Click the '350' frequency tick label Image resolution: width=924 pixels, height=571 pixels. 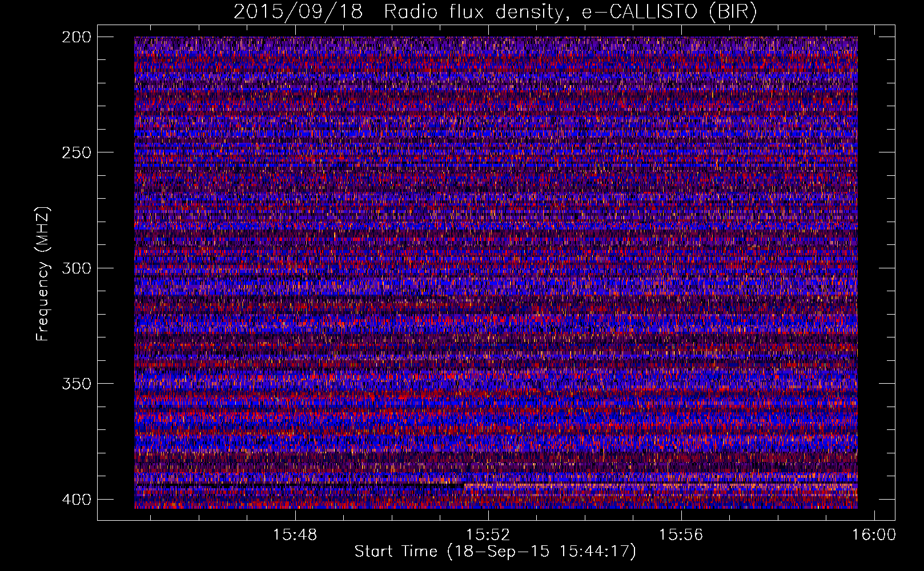tap(75, 384)
